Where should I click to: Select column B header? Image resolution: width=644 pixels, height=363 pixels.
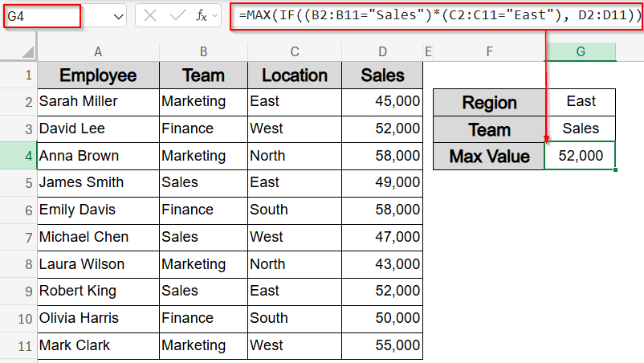(x=203, y=51)
